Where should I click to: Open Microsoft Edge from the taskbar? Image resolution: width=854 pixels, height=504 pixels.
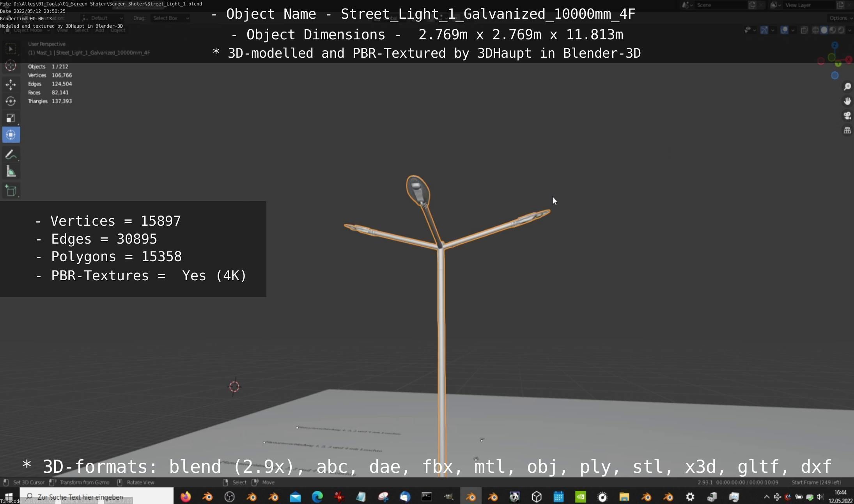coord(317,497)
